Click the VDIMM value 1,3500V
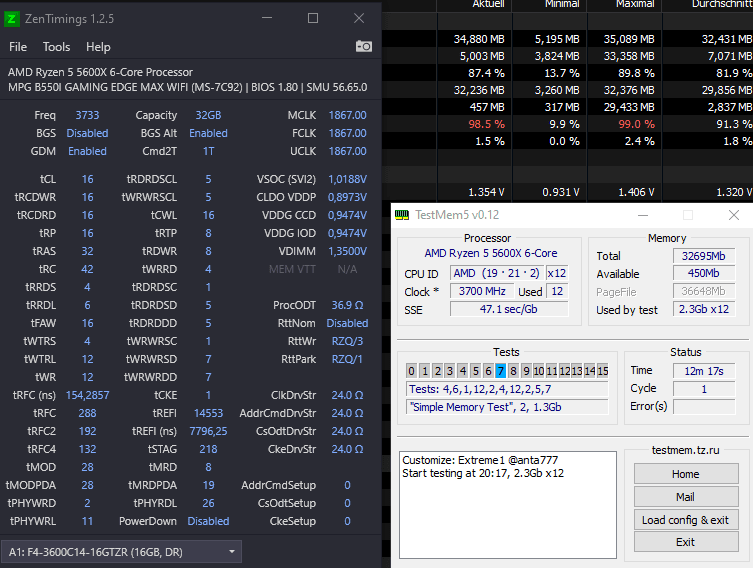753x568 pixels. click(x=347, y=251)
